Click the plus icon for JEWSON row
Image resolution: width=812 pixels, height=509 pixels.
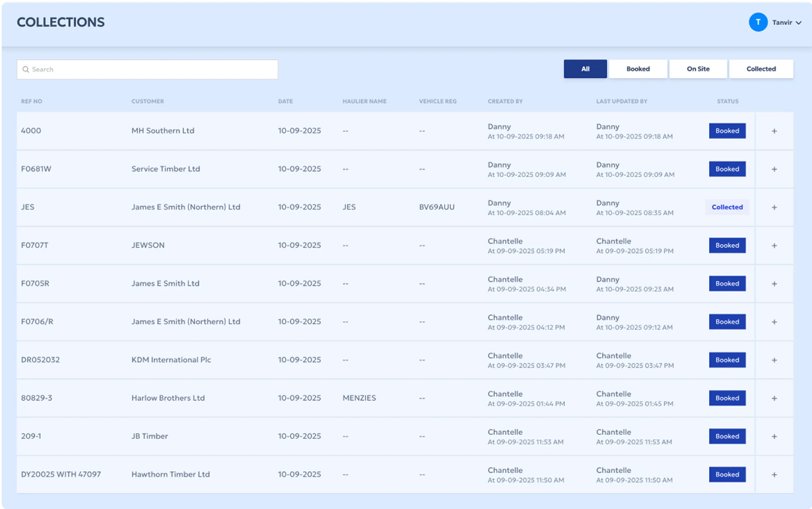pos(774,246)
